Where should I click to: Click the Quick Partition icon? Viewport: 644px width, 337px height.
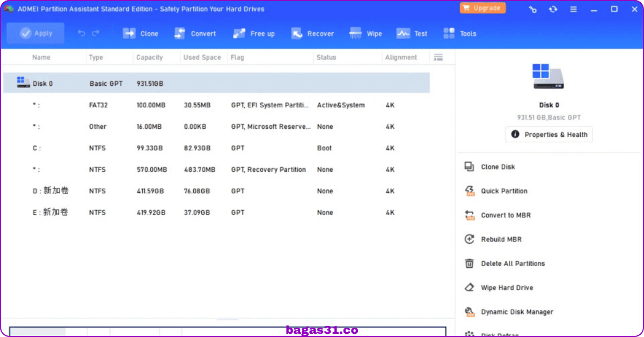(470, 191)
